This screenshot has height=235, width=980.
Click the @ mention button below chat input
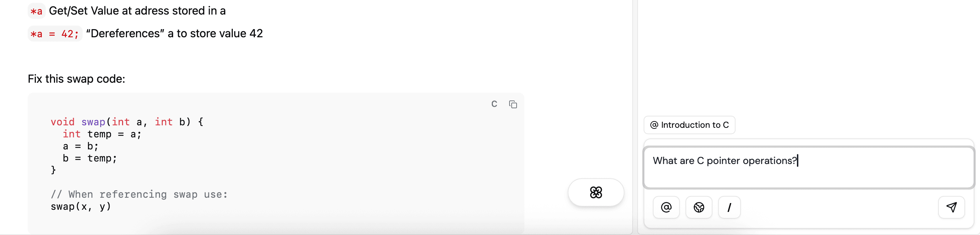coord(666,207)
